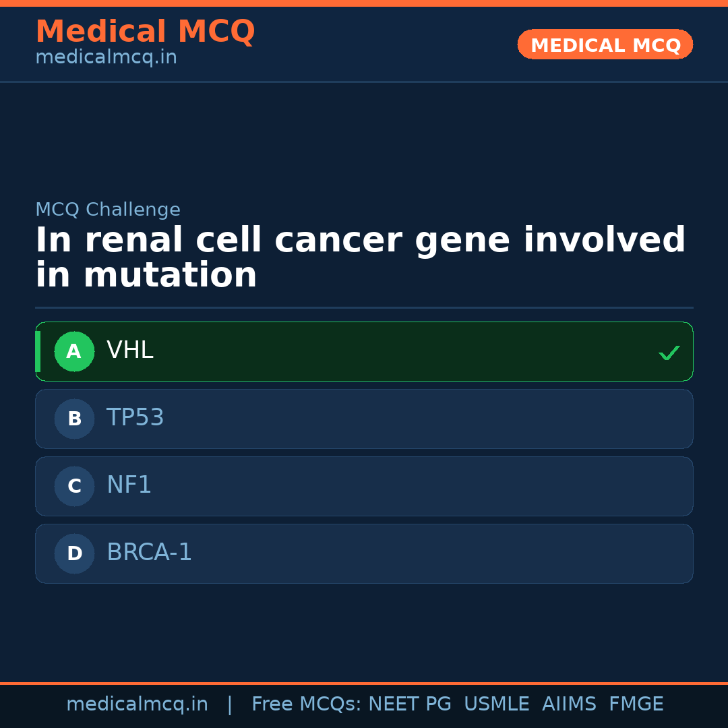The width and height of the screenshot is (728, 728).
Task: Select the VHL answer text
Action: tap(130, 351)
